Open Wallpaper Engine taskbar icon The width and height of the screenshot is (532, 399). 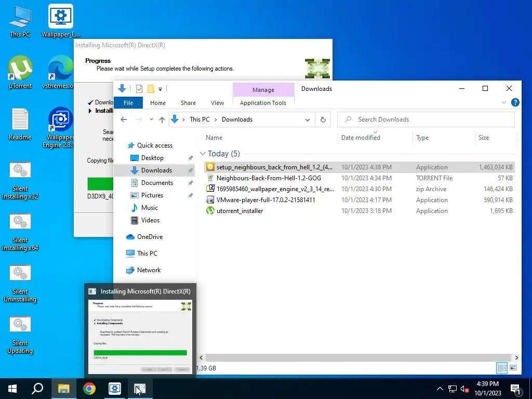(115, 389)
